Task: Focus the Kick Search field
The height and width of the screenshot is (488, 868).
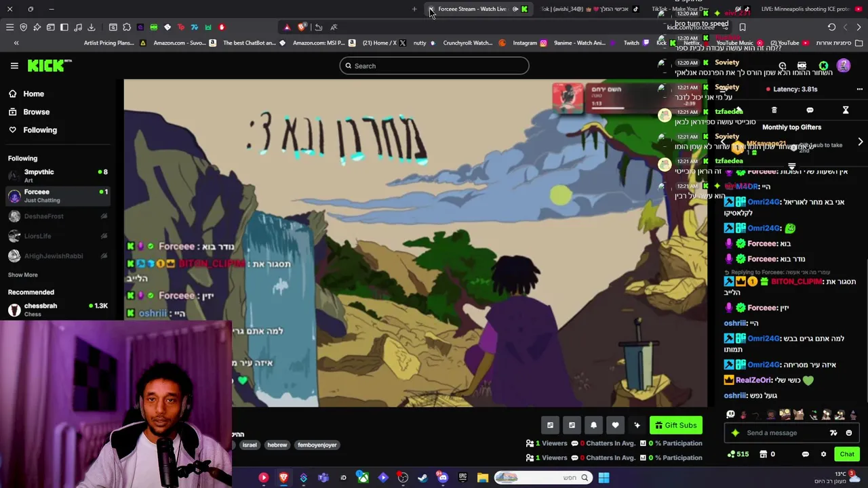Action: point(434,66)
